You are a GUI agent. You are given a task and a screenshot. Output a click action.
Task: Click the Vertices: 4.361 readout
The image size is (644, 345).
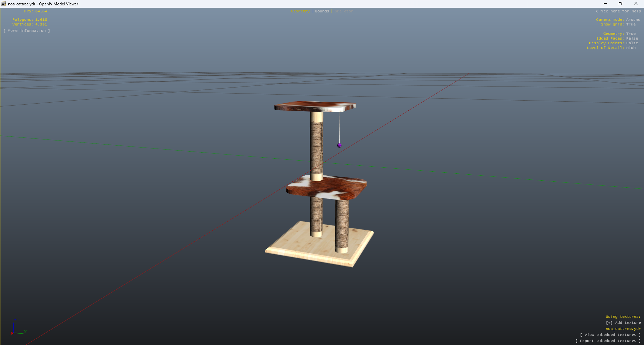30,24
